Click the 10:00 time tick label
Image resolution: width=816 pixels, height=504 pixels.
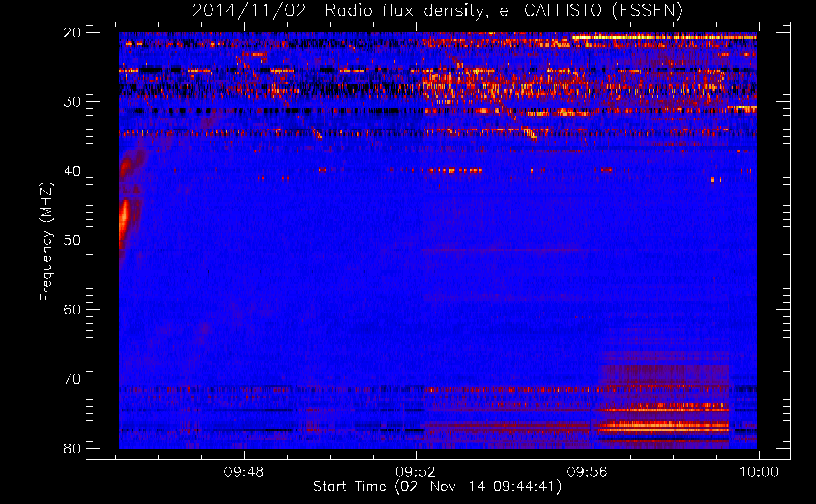coord(759,472)
